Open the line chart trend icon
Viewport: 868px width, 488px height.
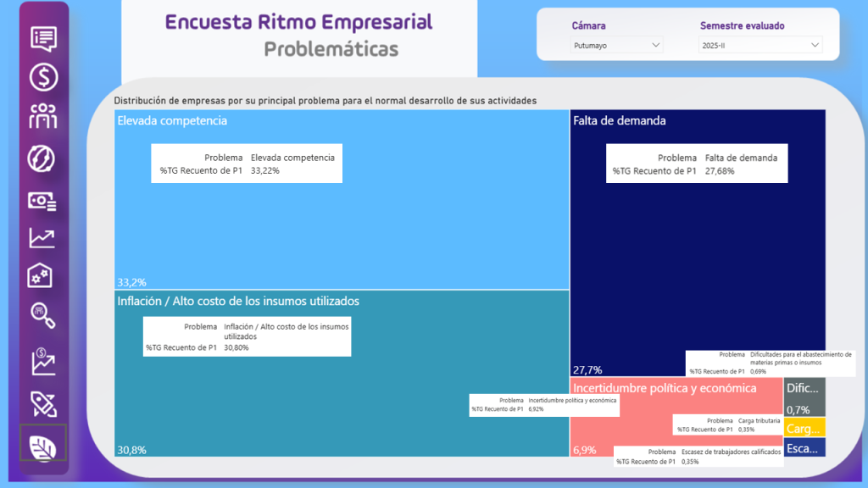tap(43, 238)
